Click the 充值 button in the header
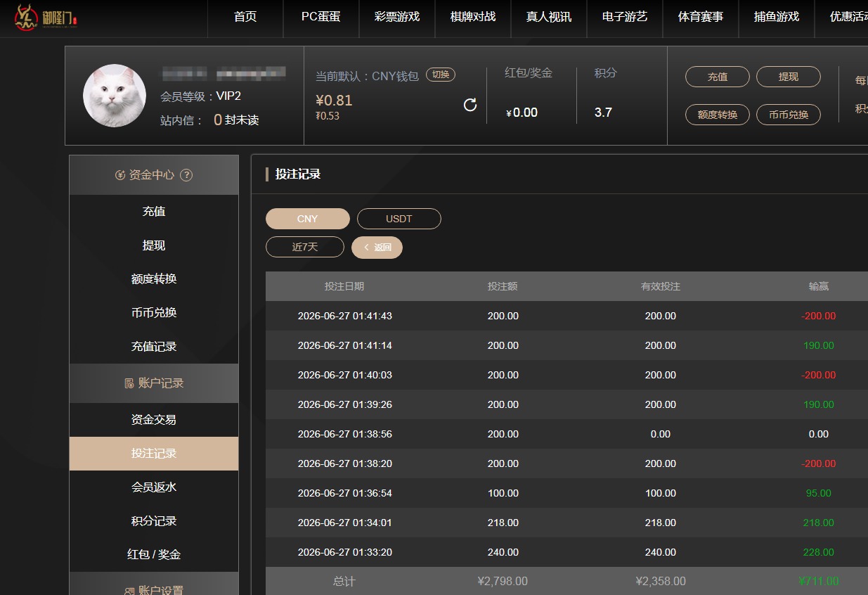 coord(718,77)
